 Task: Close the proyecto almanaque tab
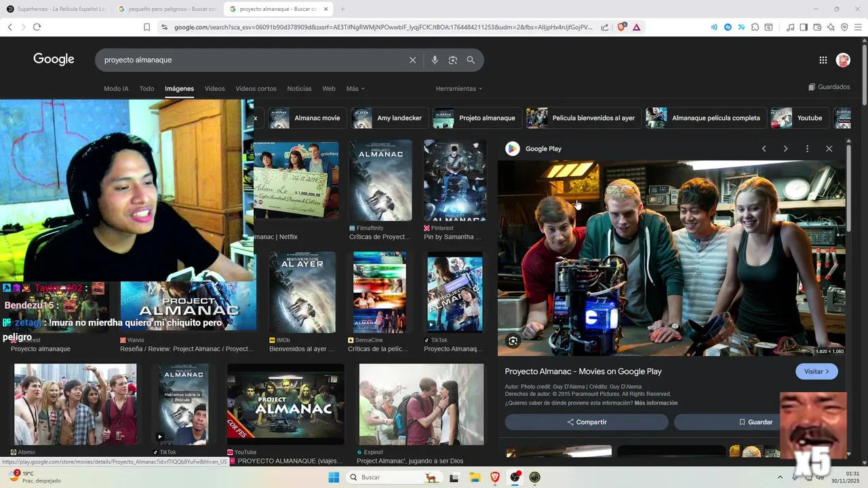[326, 9]
